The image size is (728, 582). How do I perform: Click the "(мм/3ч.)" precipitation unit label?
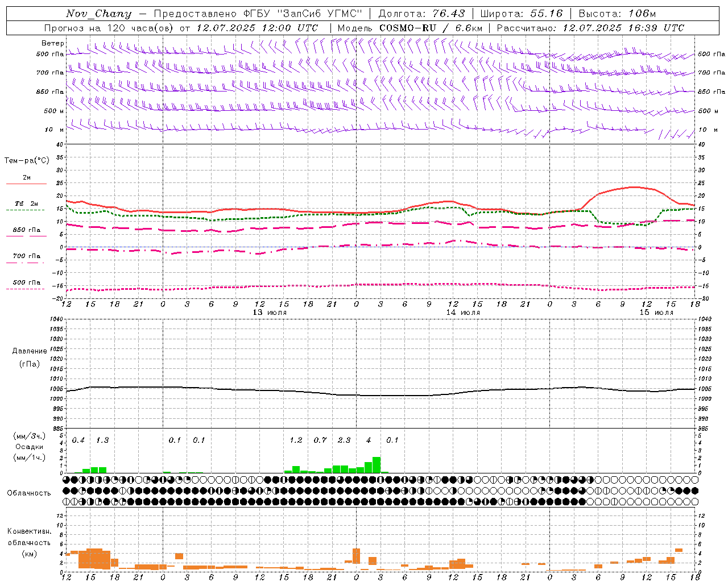coord(29,436)
